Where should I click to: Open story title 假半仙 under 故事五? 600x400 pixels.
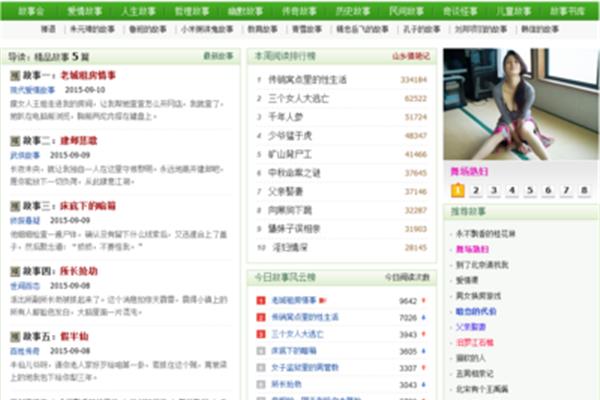tap(75, 337)
